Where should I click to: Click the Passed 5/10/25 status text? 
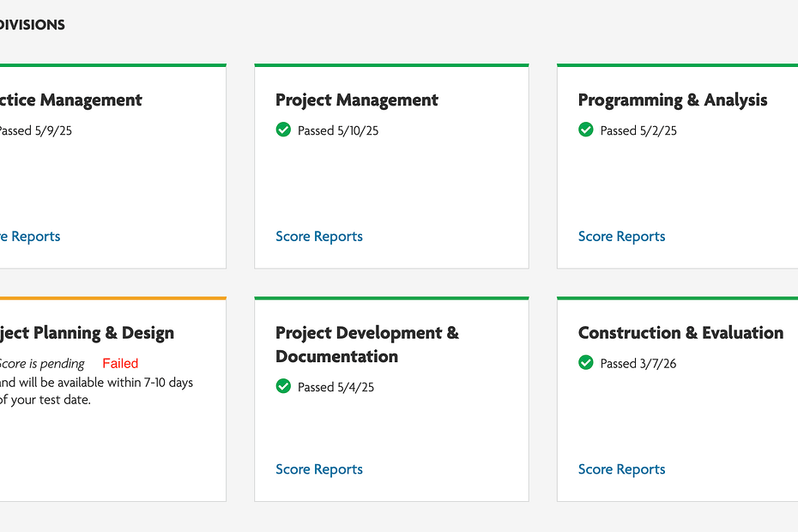point(338,130)
